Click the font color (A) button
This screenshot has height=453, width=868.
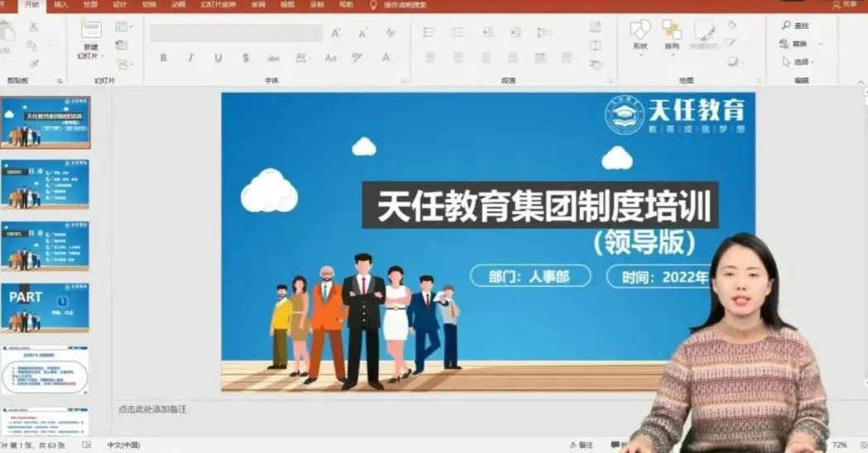pos(386,58)
